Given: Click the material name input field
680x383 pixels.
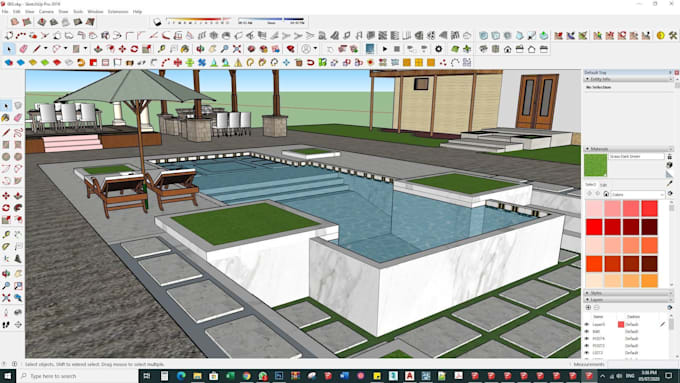Looking at the screenshot, I should [636, 156].
